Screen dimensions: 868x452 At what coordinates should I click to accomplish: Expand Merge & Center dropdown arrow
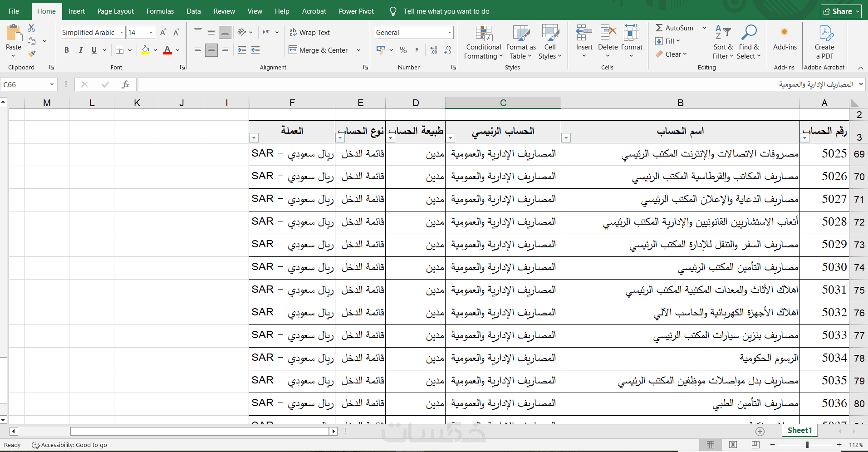pyautogui.click(x=358, y=50)
